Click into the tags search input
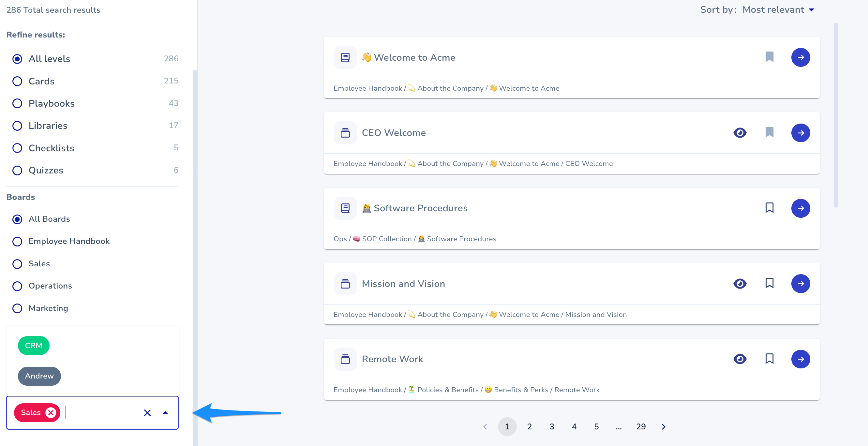The image size is (868, 446). [x=101, y=413]
